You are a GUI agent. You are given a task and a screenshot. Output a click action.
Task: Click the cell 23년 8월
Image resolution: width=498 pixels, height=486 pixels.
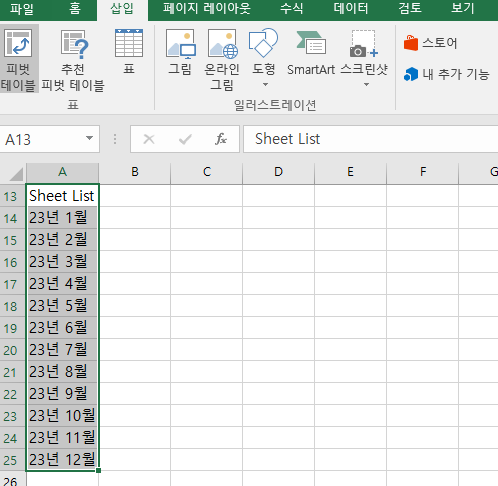coord(62,372)
